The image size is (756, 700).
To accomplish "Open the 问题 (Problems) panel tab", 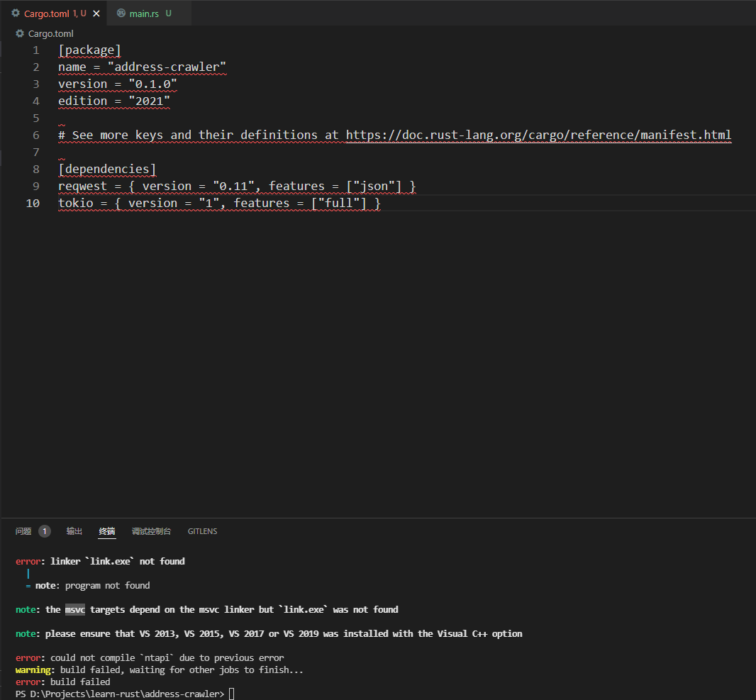I will click(x=23, y=531).
